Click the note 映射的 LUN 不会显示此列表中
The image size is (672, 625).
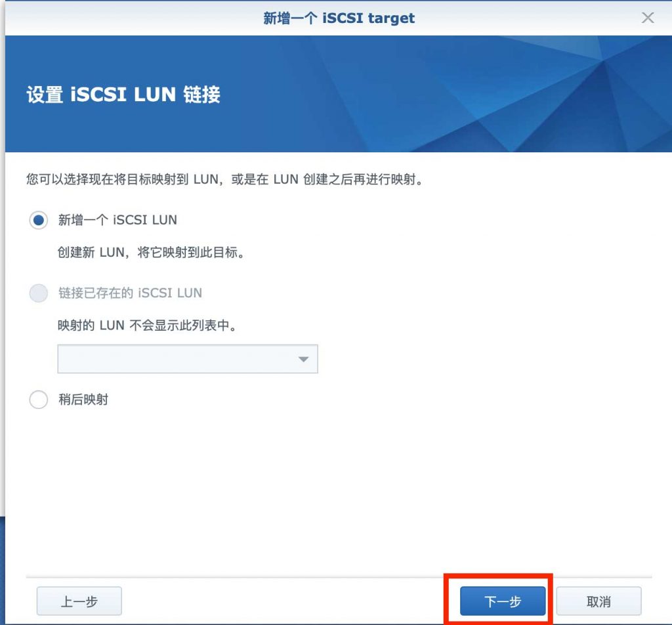click(148, 326)
